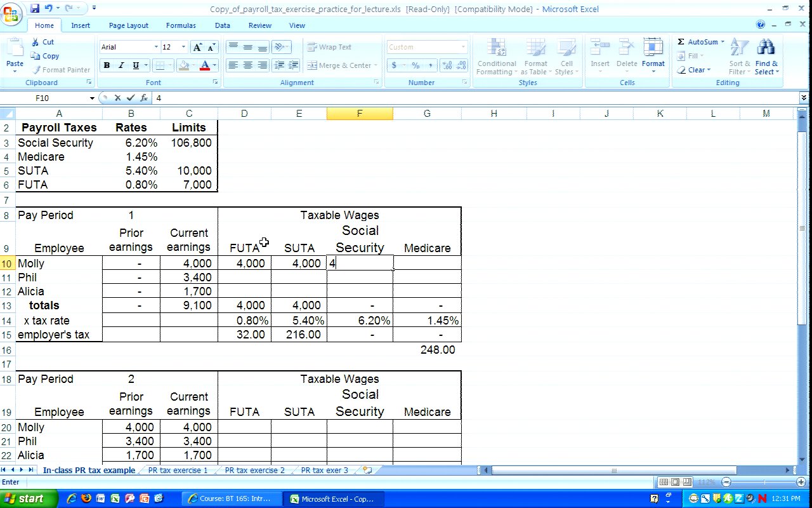Click the AutoSum sigma icon
Viewport: 812px width, 508px height.
tap(681, 42)
